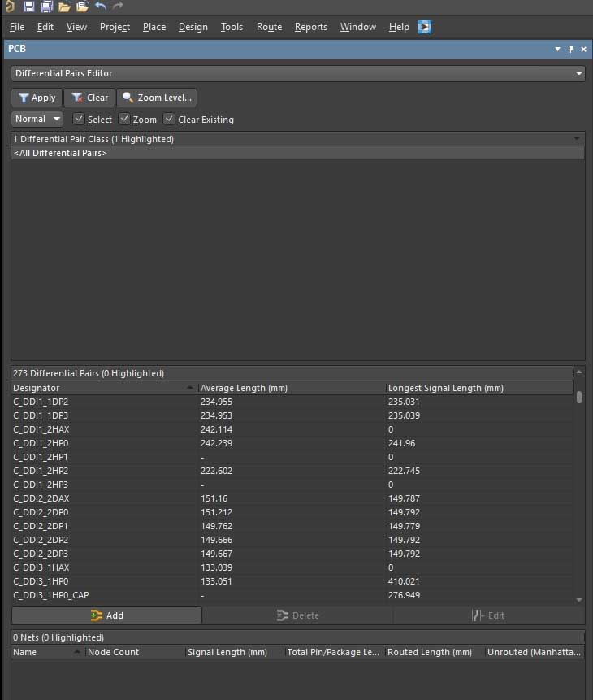Open the Design menu
The height and width of the screenshot is (700, 593).
pos(193,27)
